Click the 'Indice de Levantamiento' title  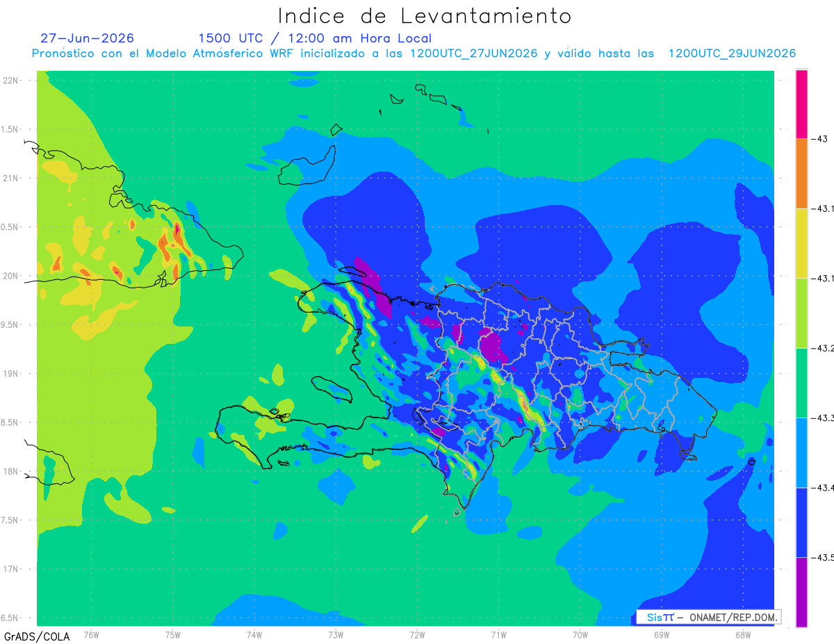(425, 15)
